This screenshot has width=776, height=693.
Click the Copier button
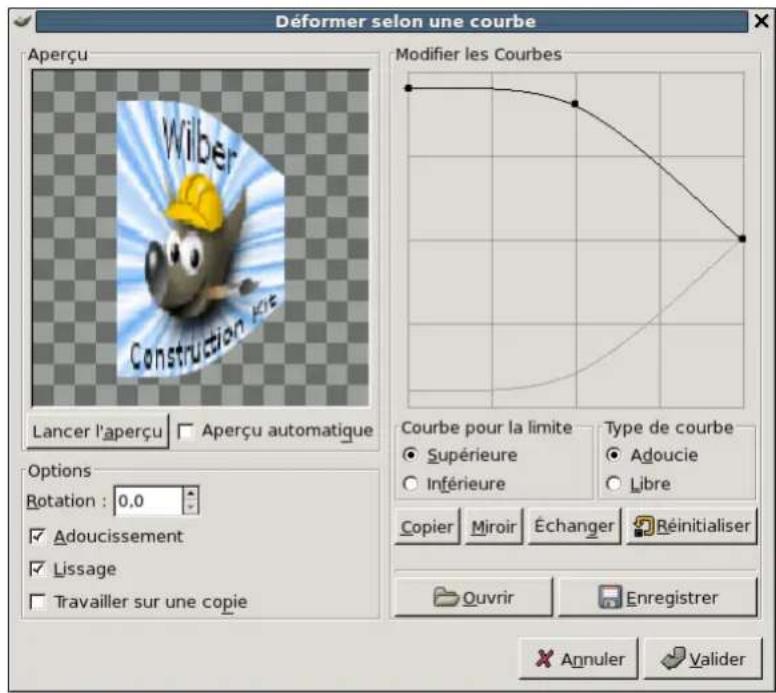tap(427, 527)
